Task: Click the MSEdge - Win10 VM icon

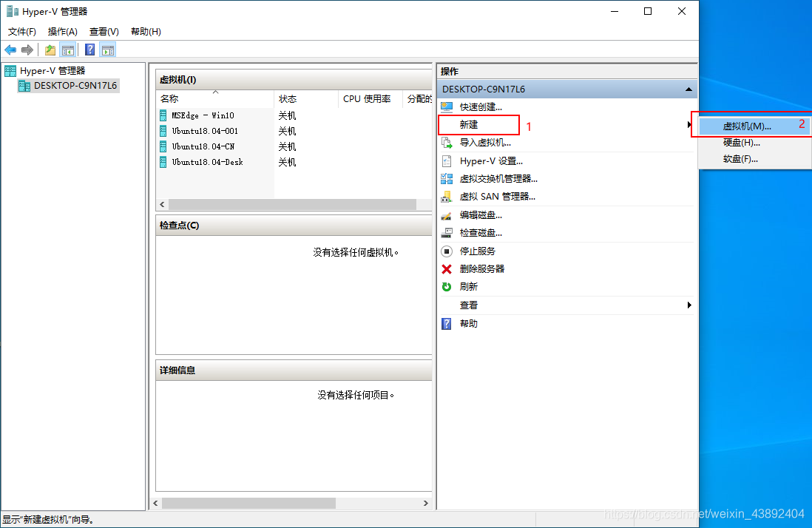Action: 163,115
